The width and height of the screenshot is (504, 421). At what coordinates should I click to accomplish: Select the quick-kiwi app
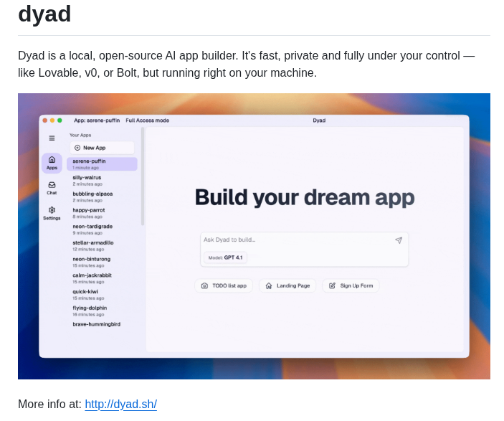click(x=103, y=295)
